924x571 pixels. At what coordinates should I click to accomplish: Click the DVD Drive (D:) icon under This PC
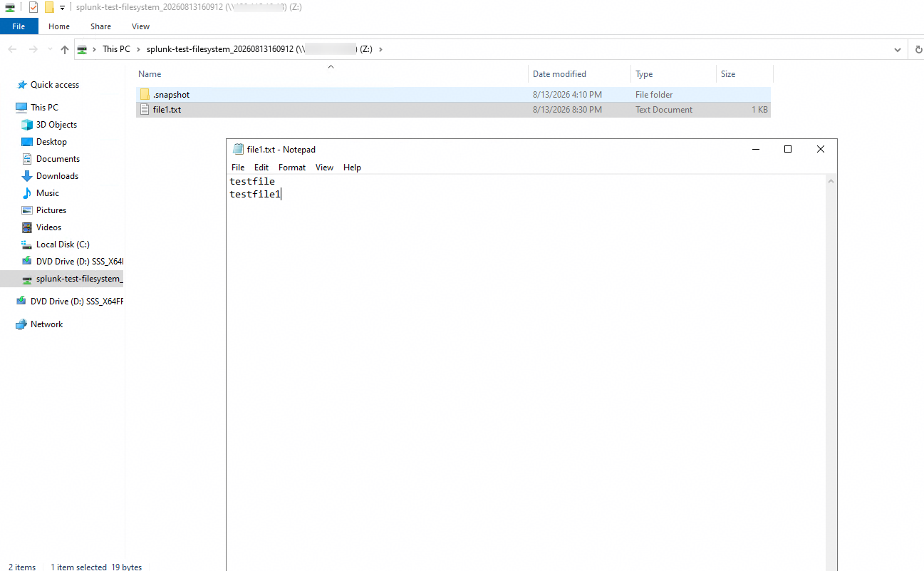click(27, 262)
